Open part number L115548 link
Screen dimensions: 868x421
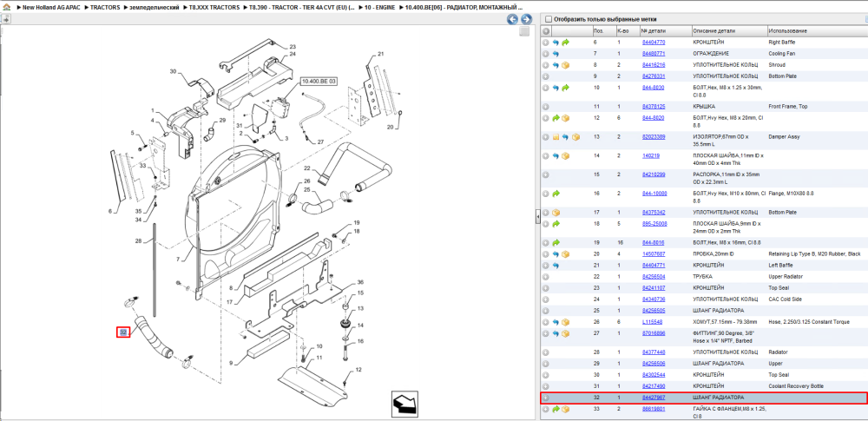652,322
